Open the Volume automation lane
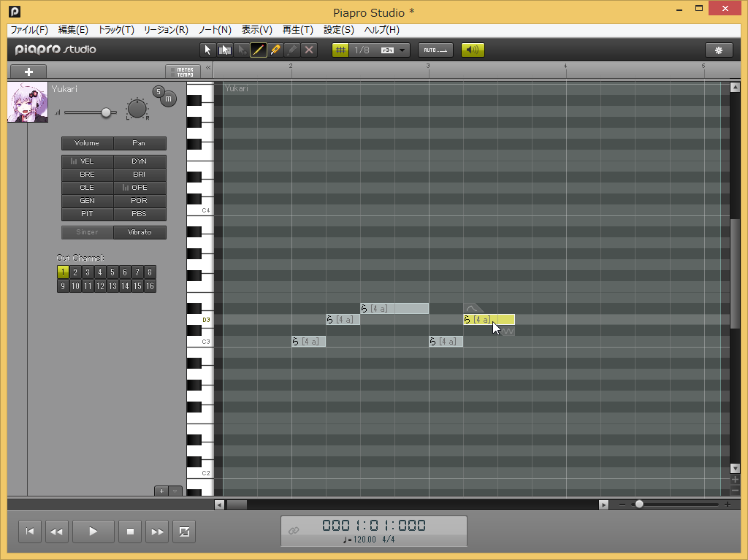This screenshot has width=748, height=560. click(x=88, y=143)
